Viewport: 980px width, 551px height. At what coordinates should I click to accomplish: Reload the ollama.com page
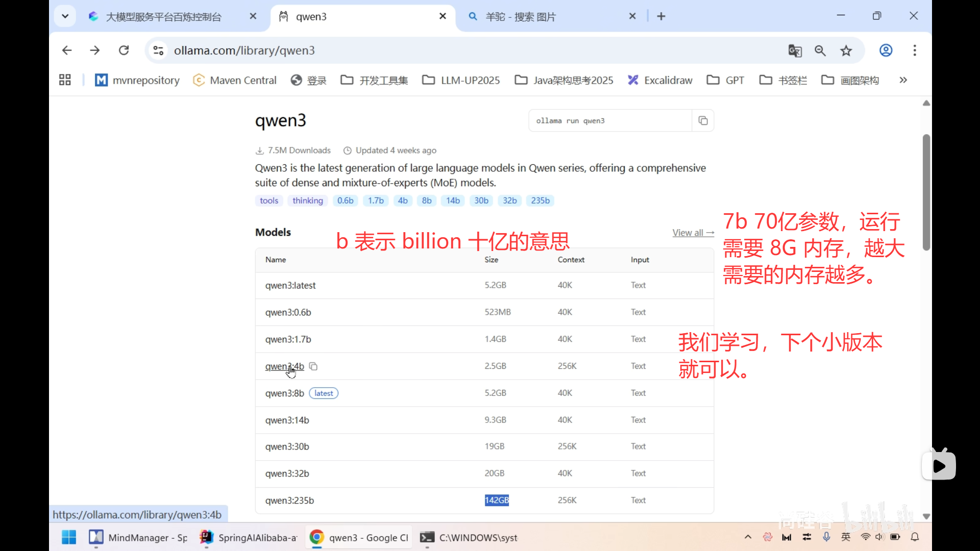click(124, 50)
